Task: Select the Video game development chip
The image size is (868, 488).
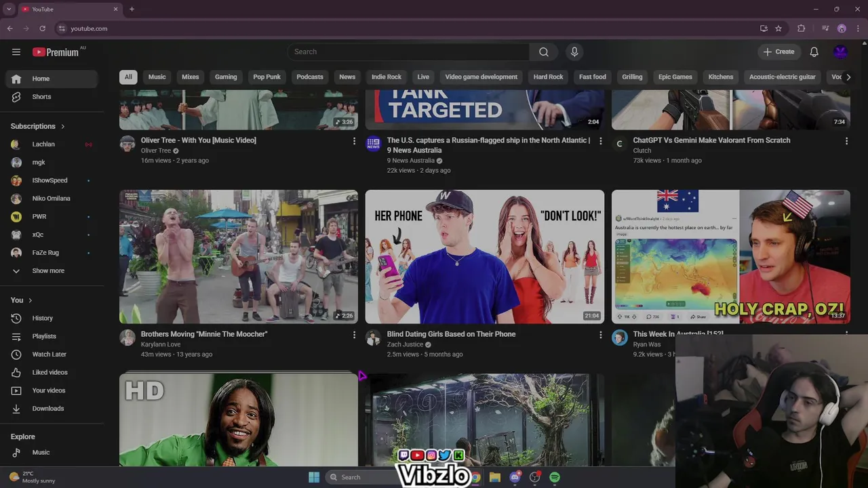Action: click(x=481, y=77)
